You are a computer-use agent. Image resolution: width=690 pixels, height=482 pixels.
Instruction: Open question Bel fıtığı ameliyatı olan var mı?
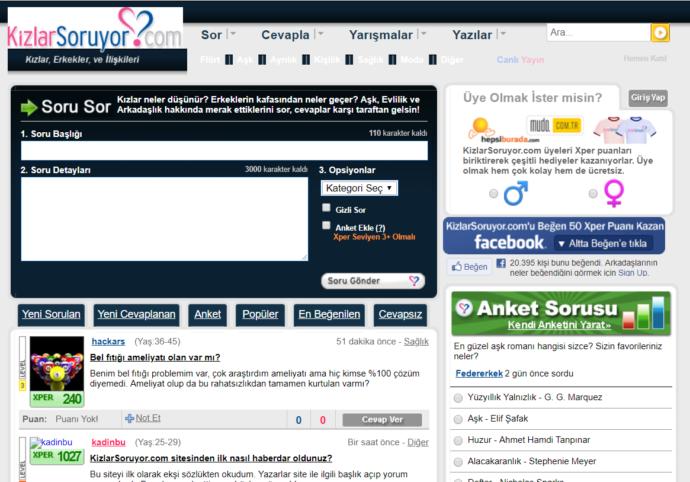pos(155,357)
